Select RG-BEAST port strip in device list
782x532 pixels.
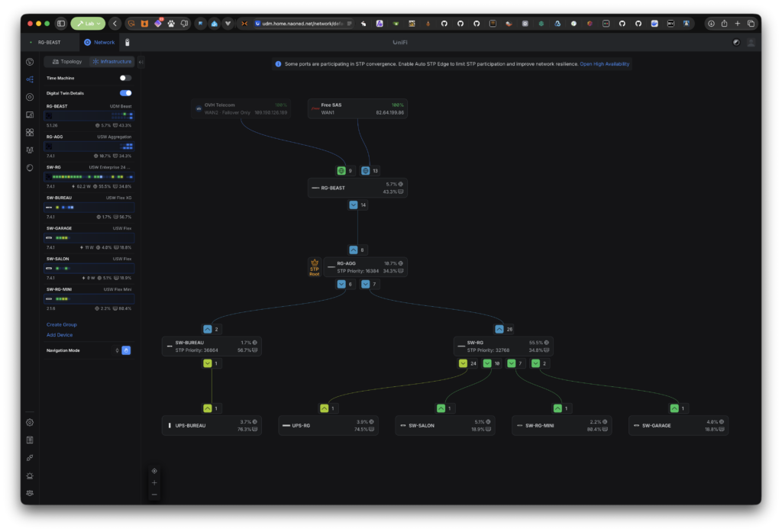[89, 116]
